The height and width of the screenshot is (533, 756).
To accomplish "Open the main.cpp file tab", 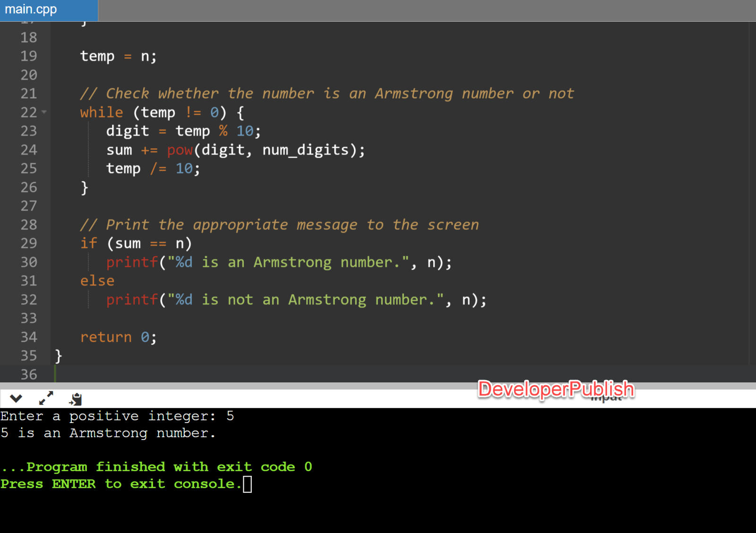I will point(49,10).
